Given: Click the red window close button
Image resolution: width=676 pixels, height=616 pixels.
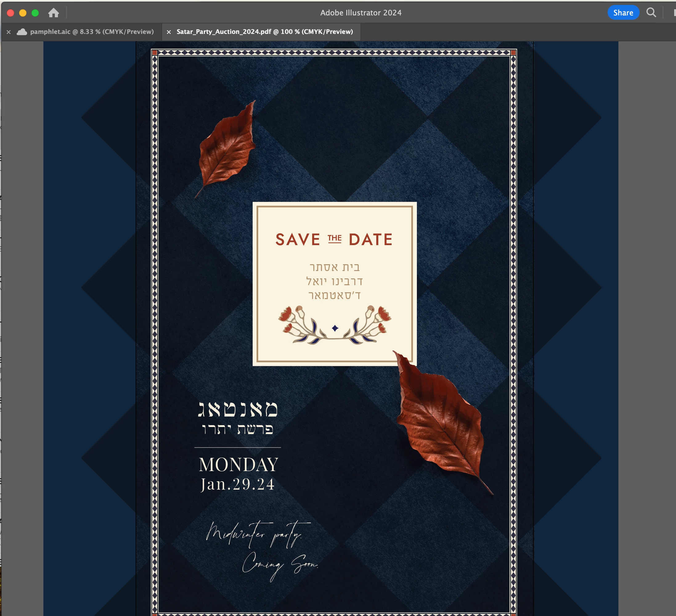Looking at the screenshot, I should [x=10, y=13].
